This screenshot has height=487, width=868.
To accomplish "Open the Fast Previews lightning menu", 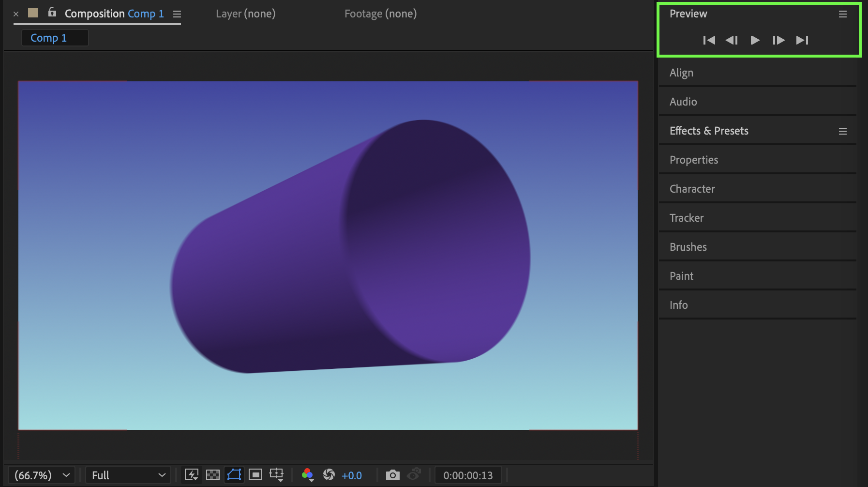I will (192, 475).
